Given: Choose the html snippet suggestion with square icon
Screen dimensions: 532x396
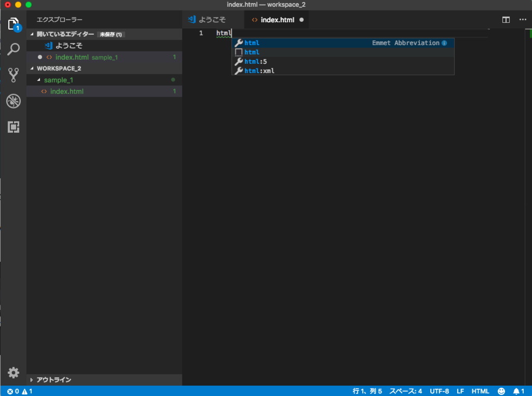Looking at the screenshot, I should 343,52.
